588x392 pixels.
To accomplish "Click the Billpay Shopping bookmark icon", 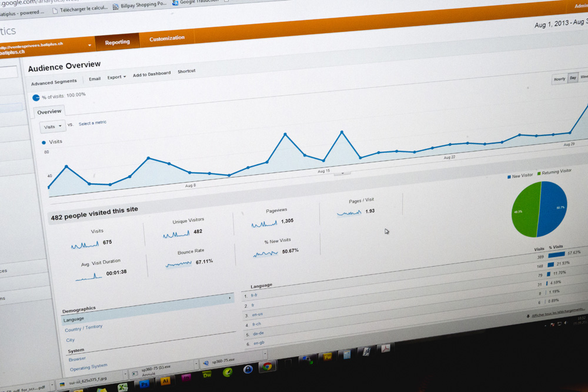I will point(116,6).
